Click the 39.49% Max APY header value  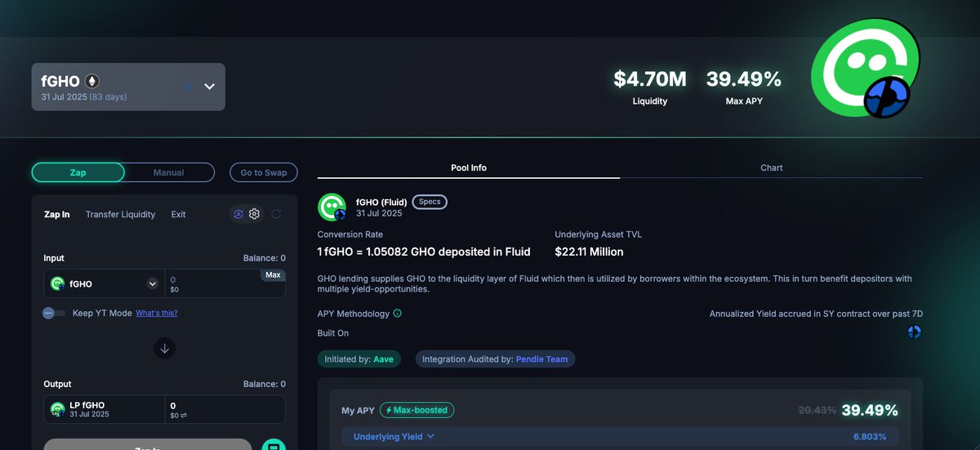coord(744,79)
